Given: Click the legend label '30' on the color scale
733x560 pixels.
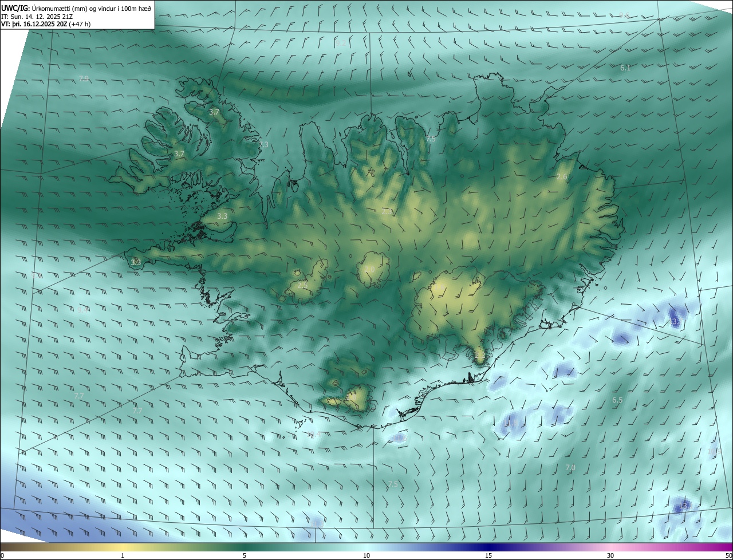Looking at the screenshot, I should [610, 555].
